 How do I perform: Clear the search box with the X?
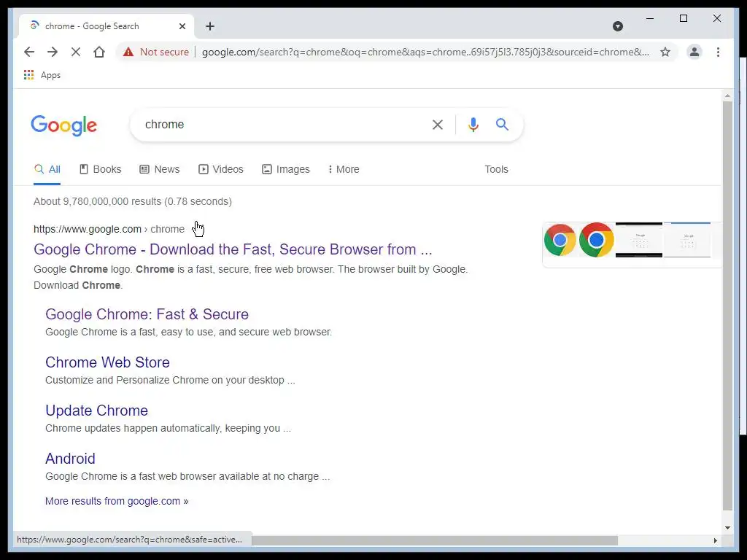tap(438, 125)
